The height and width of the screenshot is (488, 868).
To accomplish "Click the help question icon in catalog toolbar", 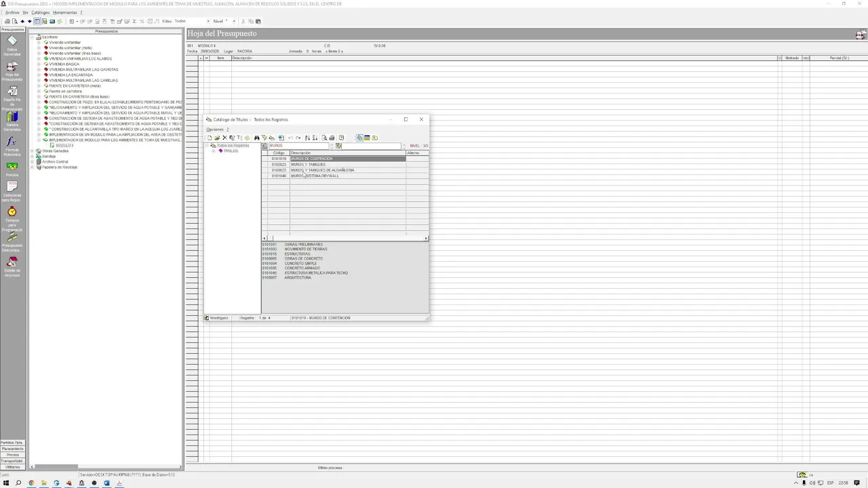I will (341, 138).
